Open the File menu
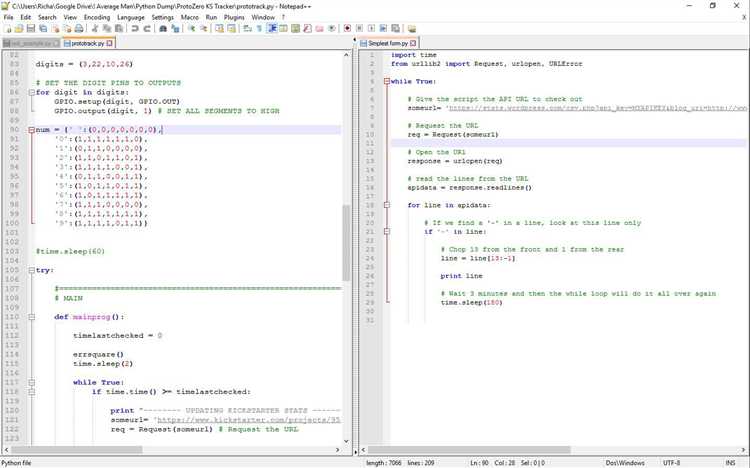The width and height of the screenshot is (750, 468). (9, 17)
